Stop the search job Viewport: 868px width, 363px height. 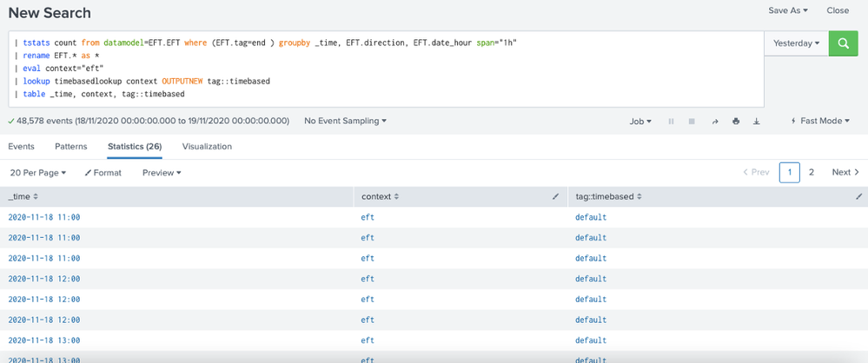coord(692,122)
